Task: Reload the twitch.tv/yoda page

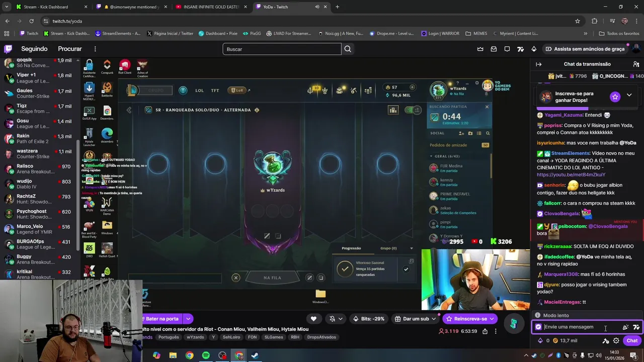Action: point(31,21)
